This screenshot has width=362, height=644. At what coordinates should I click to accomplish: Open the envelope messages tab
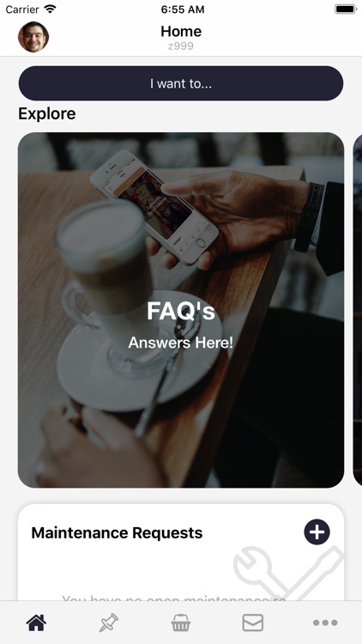click(253, 623)
